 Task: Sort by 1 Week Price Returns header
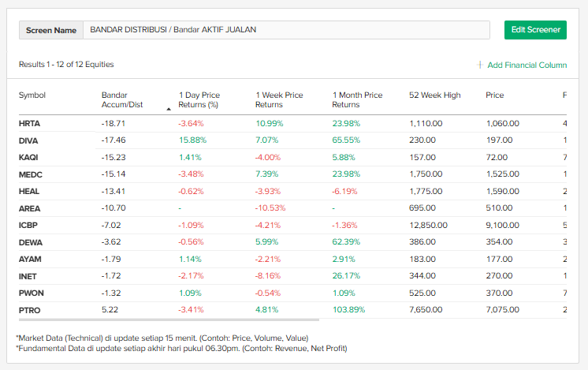[x=279, y=99]
